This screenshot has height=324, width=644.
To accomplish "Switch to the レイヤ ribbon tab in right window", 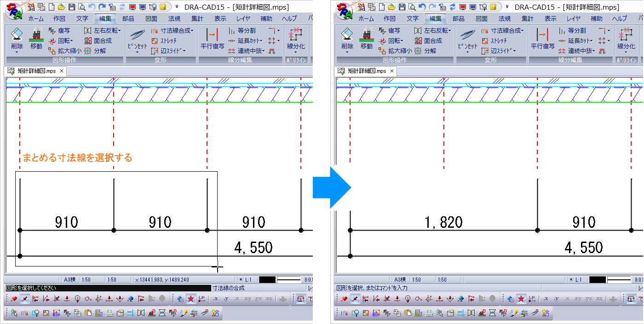I will (574, 18).
